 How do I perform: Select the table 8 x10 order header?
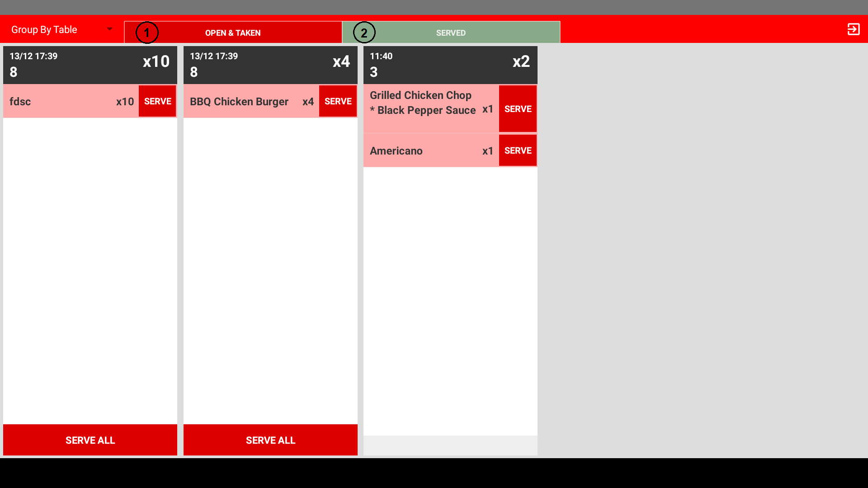pos(90,65)
